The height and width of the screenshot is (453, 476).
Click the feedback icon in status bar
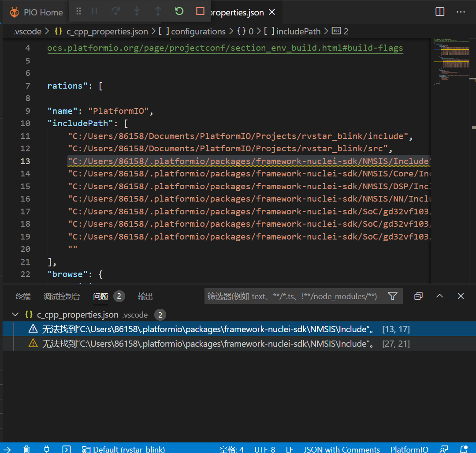click(444, 449)
